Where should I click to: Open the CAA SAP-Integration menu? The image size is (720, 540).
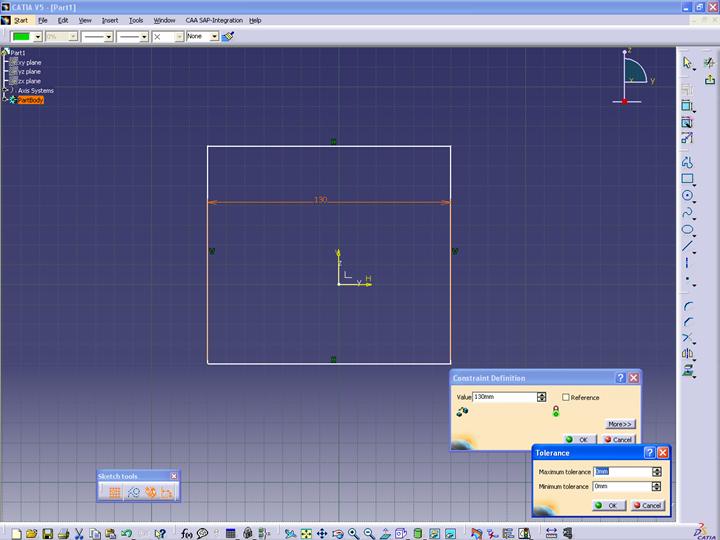(x=214, y=20)
